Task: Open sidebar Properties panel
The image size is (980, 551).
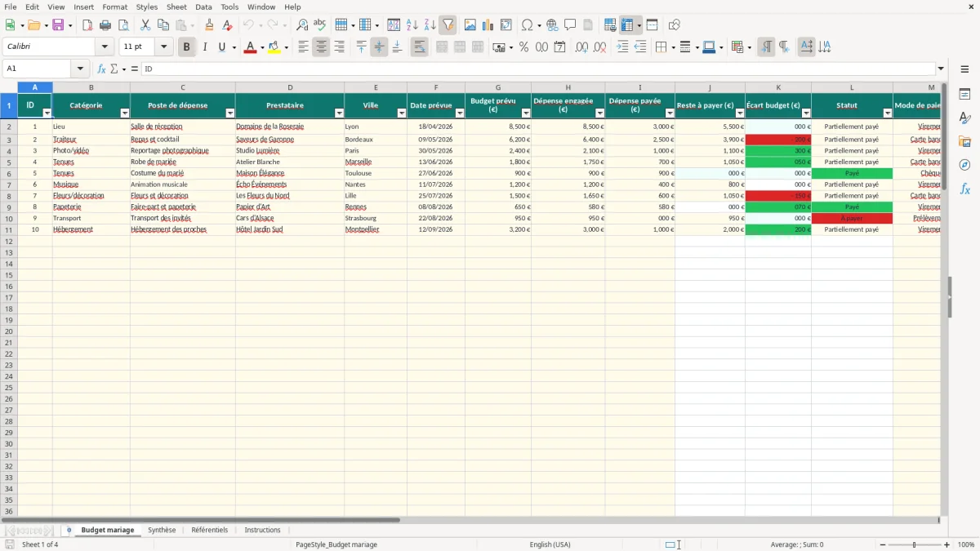Action: [964, 95]
